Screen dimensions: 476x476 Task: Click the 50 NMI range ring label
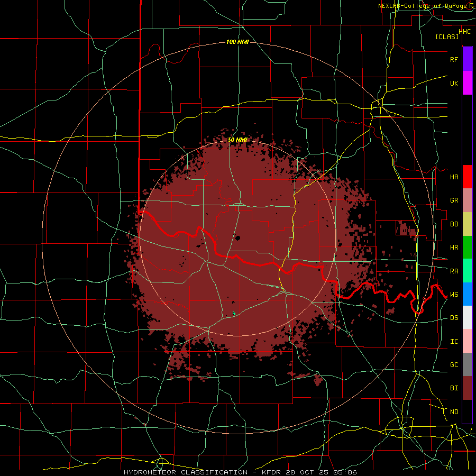[x=237, y=140]
